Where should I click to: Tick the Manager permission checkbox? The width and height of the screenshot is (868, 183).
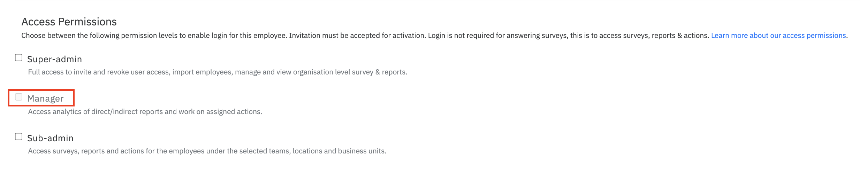(19, 97)
